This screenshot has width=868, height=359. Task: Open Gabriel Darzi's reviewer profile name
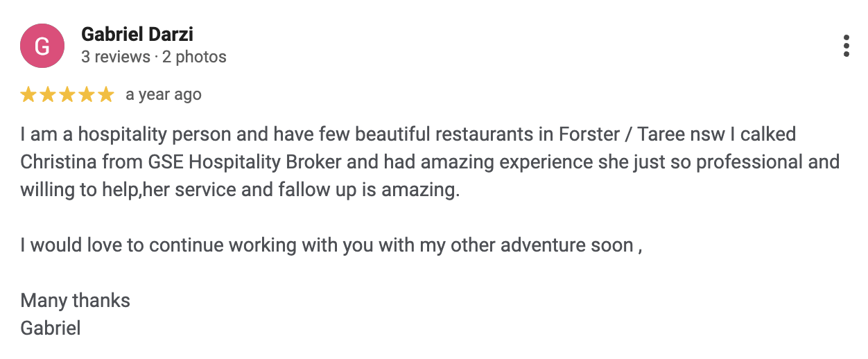pos(137,33)
